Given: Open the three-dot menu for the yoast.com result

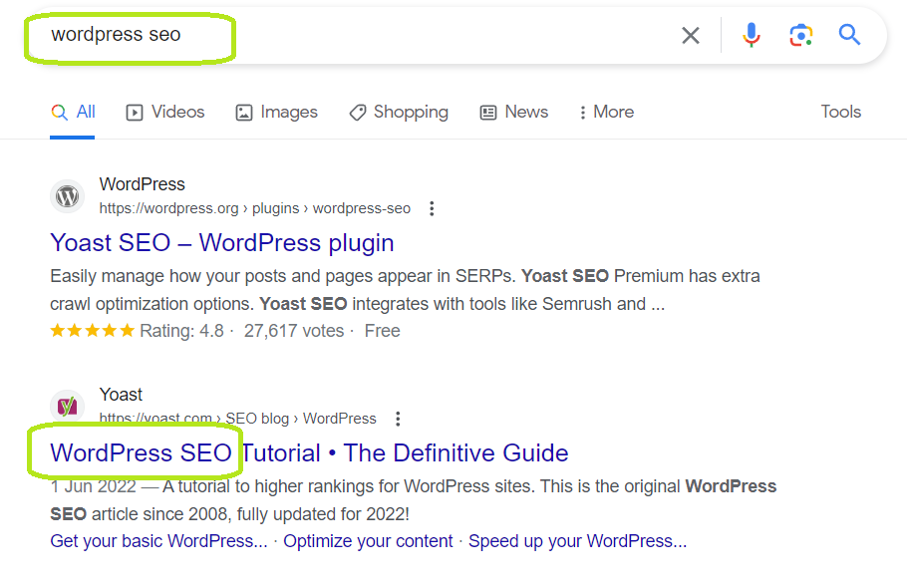Looking at the screenshot, I should 398,419.
